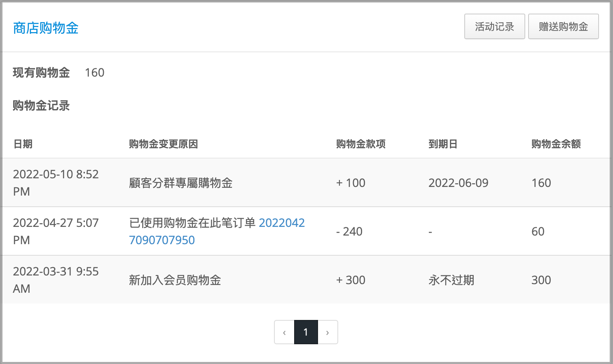This screenshot has height=364, width=613.
Task: Click balance 60 in the table
Action: (x=538, y=231)
